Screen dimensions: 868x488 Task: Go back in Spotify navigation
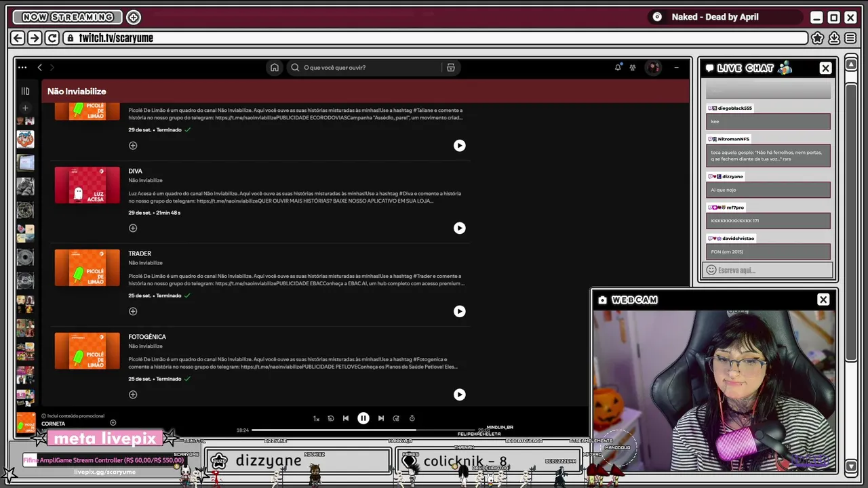pyautogui.click(x=39, y=67)
